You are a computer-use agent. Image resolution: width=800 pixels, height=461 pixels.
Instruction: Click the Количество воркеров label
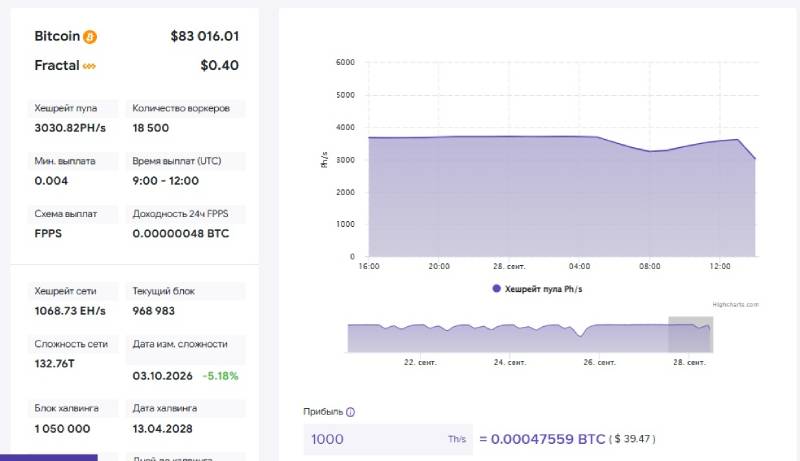181,108
